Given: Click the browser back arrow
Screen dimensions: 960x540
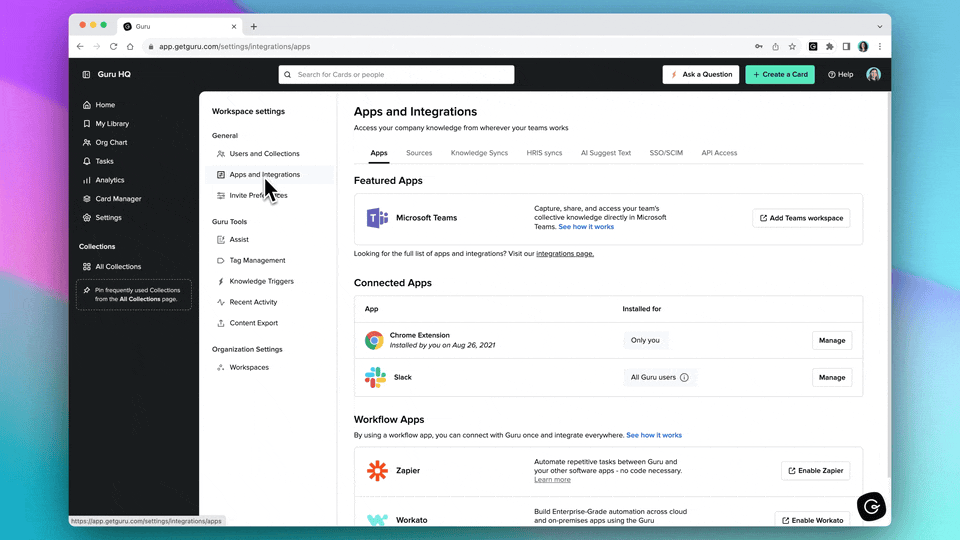Looking at the screenshot, I should tap(80, 47).
